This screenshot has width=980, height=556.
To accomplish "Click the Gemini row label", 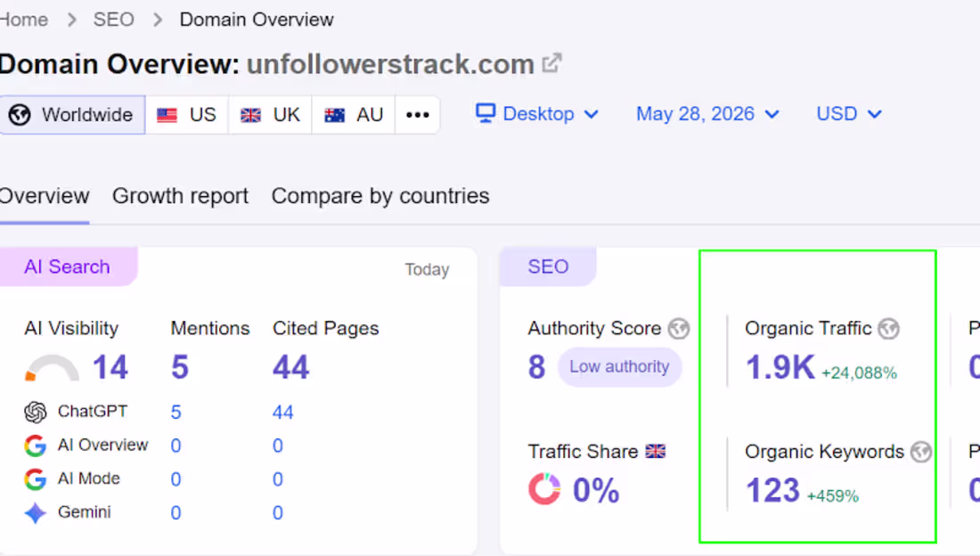I will (x=85, y=512).
